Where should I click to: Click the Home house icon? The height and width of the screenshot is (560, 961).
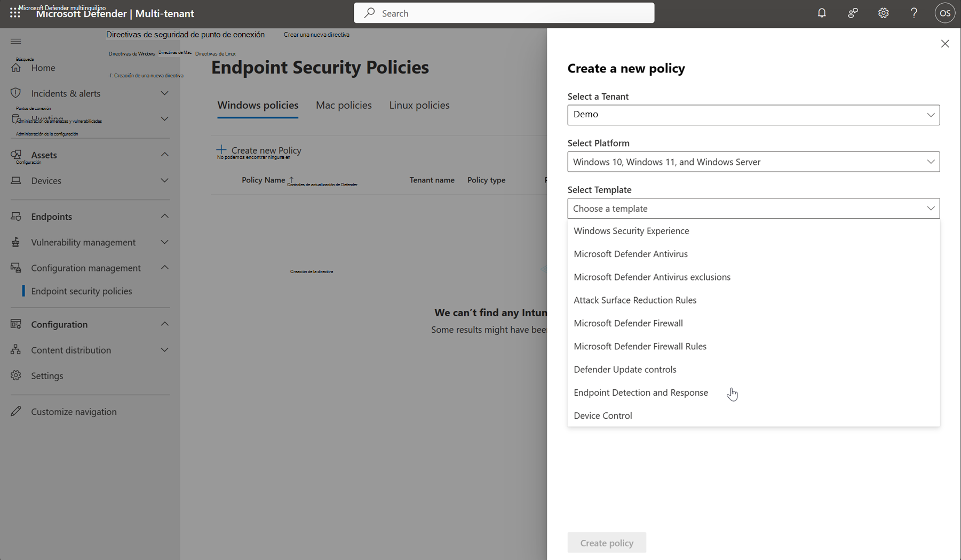click(16, 68)
